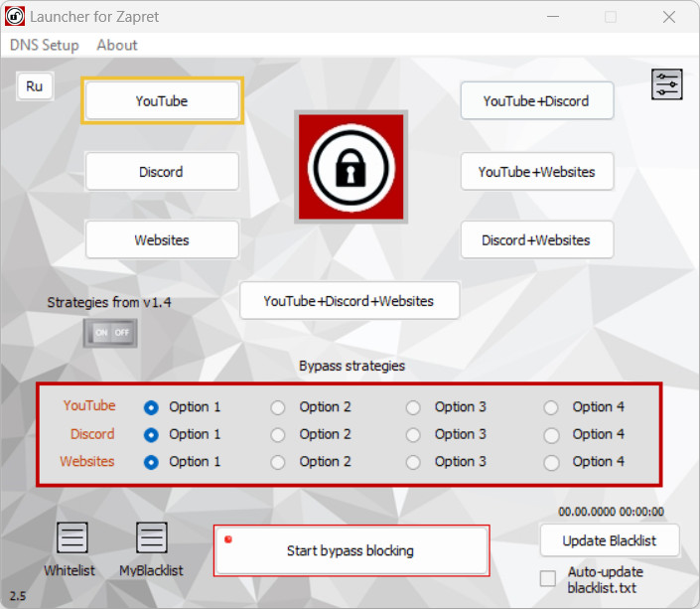Viewport: 700px width, 609px height.
Task: Click the Launcher for Zapret title icon
Action: click(15, 17)
